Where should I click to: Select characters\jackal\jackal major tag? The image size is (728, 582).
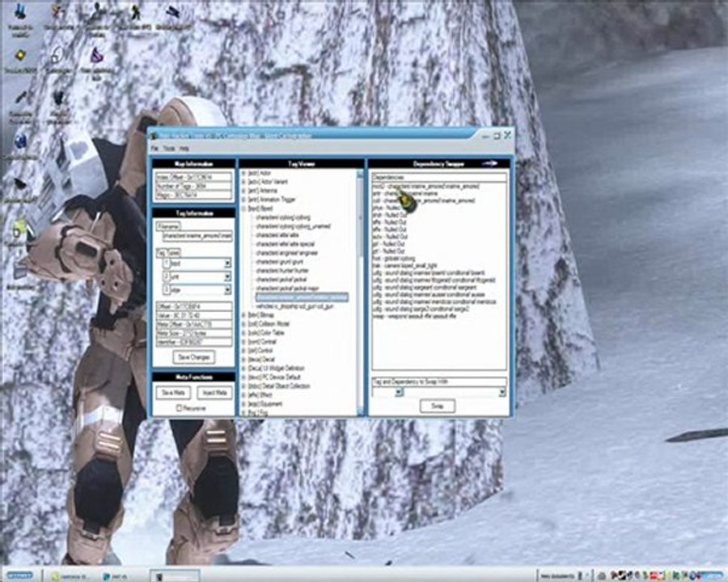point(287,289)
